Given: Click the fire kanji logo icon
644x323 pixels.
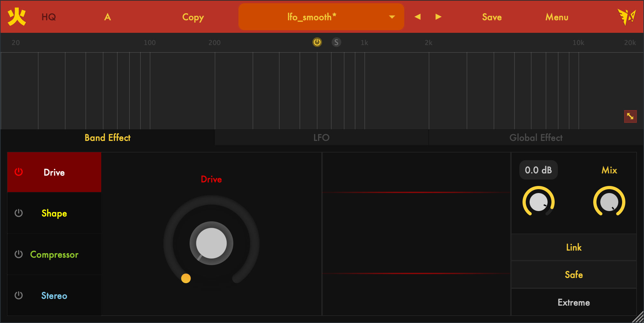Looking at the screenshot, I should click(x=17, y=17).
